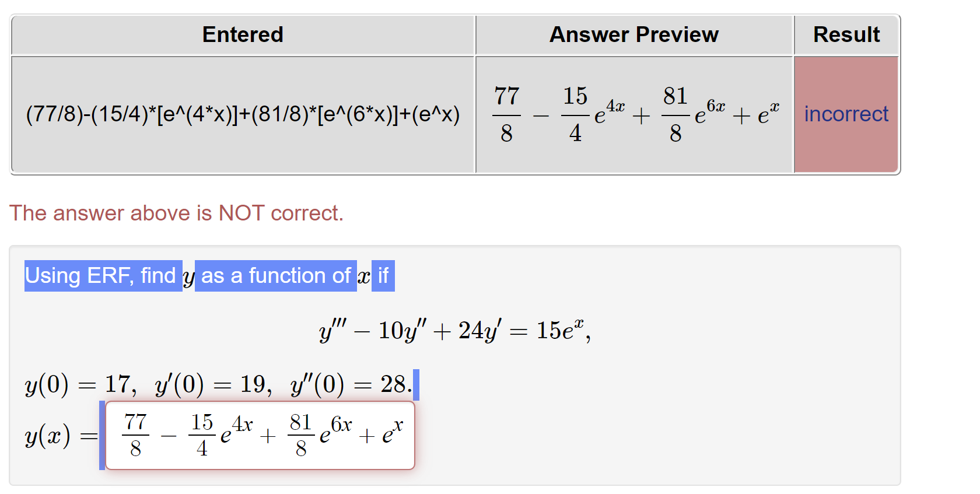Select the 77/8 fraction in the preview
Viewport: 980px width, 494px height.
pyautogui.click(x=505, y=114)
